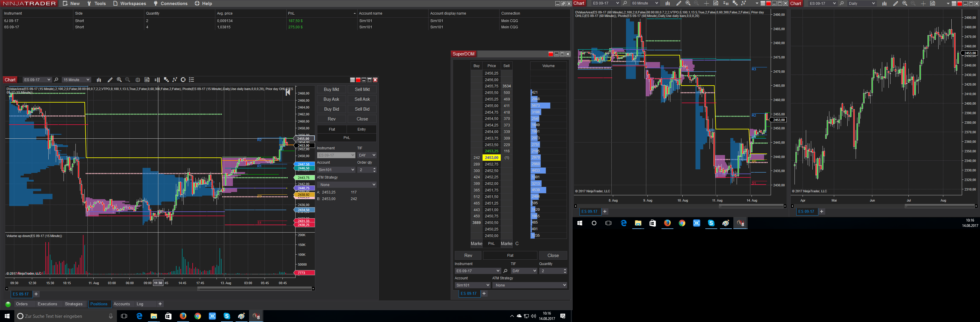Open the Workspaces menu
This screenshot has height=322, width=980.
coord(130,3)
